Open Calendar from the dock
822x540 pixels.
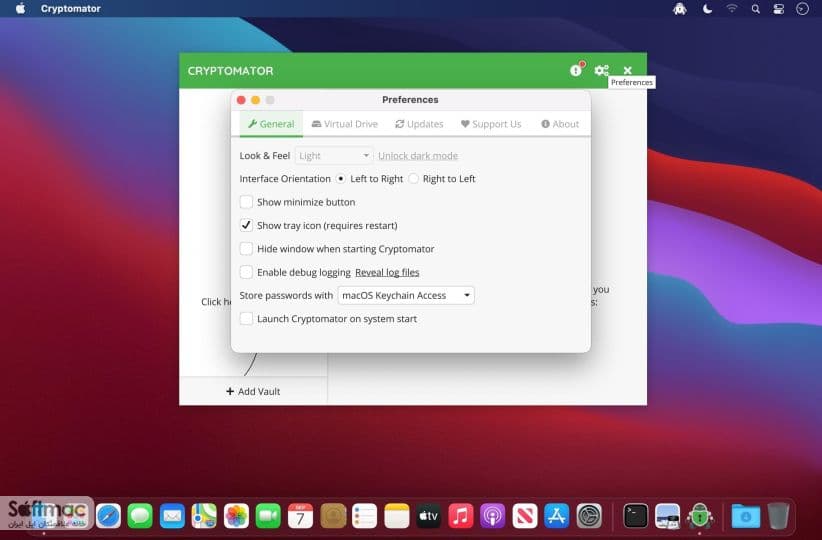(x=300, y=516)
